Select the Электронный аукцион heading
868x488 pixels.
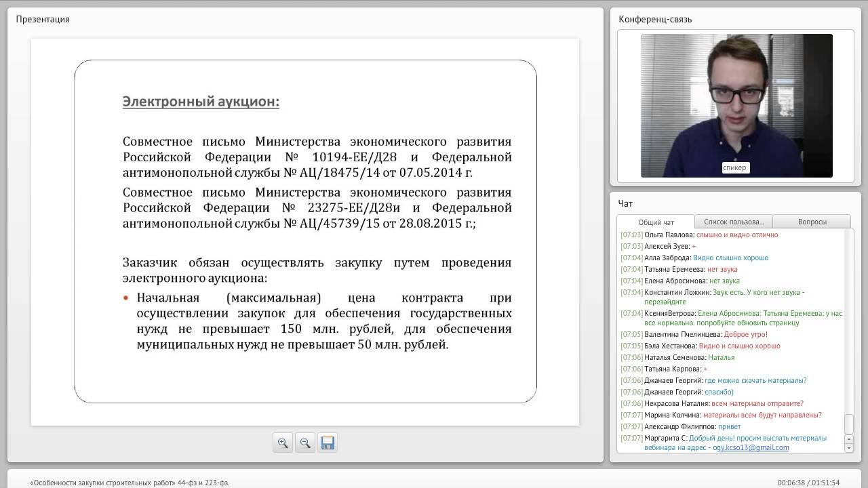pos(201,102)
